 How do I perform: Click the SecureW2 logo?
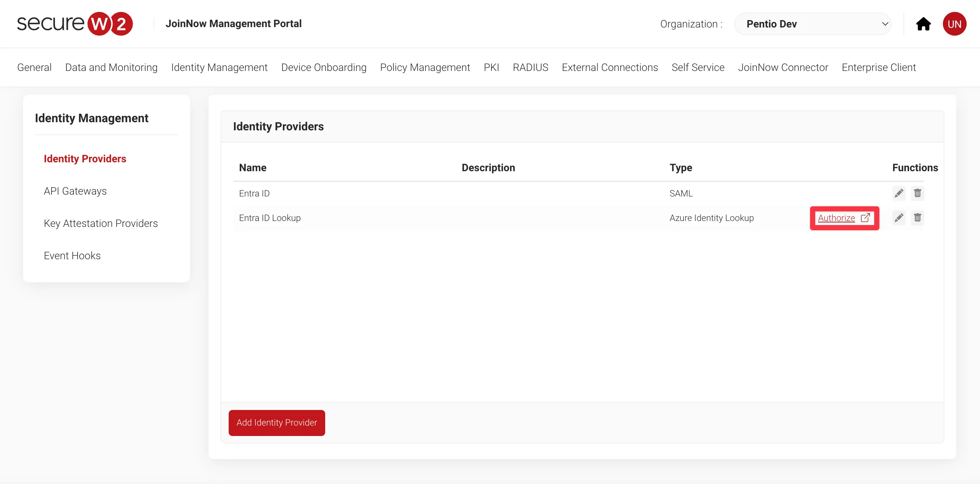tap(75, 24)
